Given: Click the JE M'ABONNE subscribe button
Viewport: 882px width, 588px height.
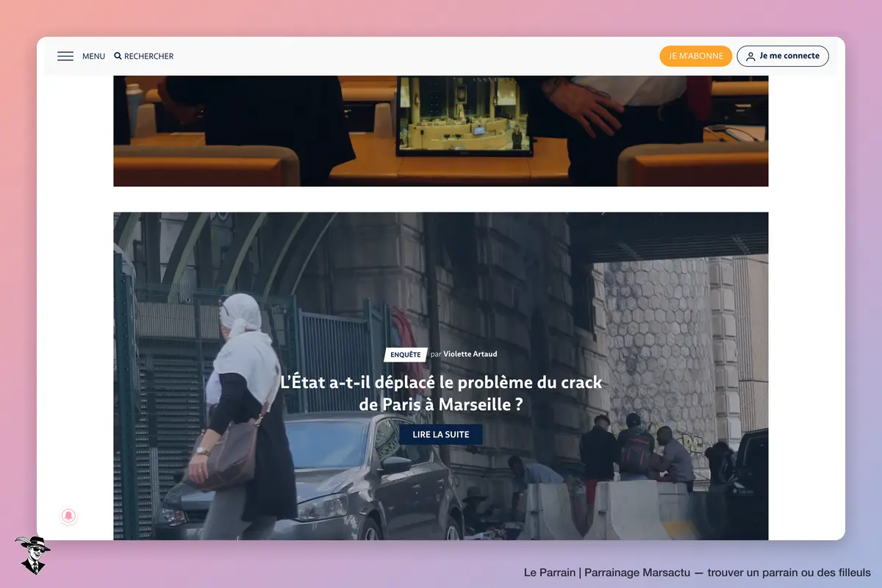Looking at the screenshot, I should [696, 56].
